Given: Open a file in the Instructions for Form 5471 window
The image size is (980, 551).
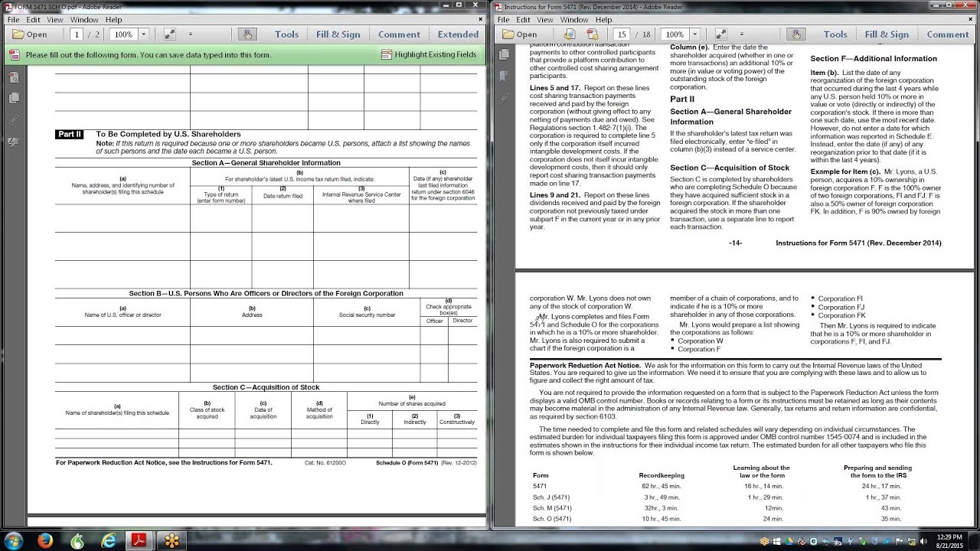Looking at the screenshot, I should point(519,34).
